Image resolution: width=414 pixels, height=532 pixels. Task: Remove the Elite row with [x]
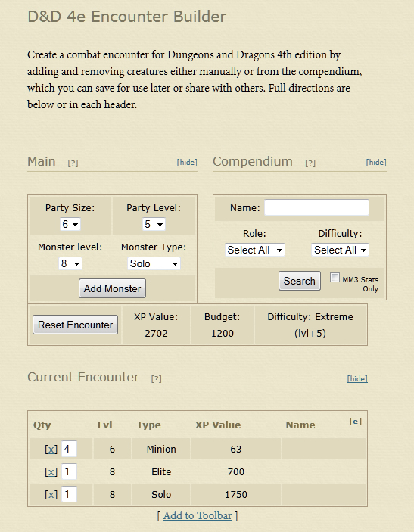click(51, 472)
